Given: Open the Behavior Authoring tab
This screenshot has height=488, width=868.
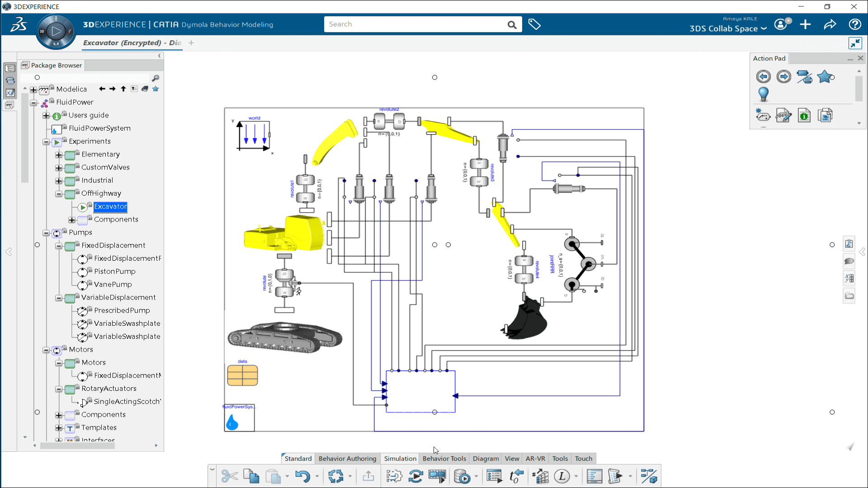Looking at the screenshot, I should click(x=347, y=459).
